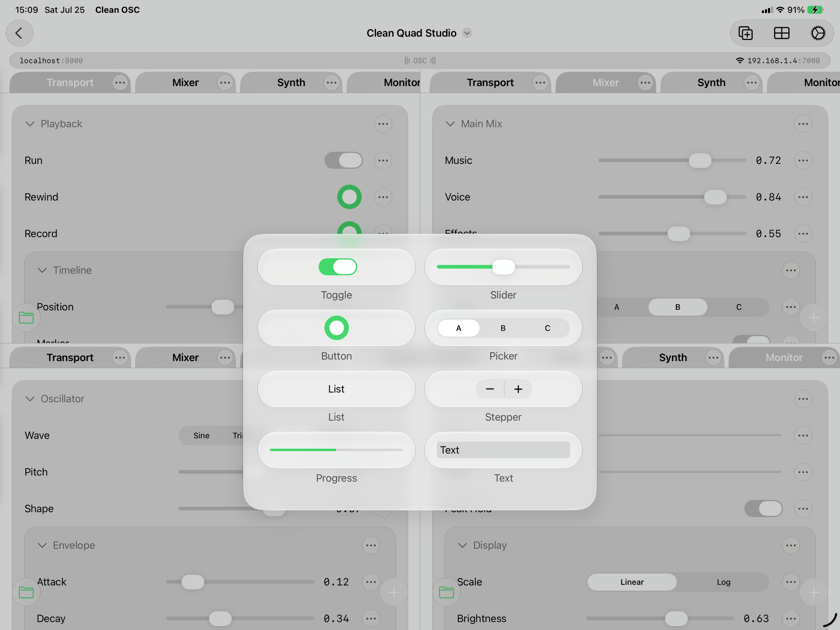Open more options for the Rewind row
This screenshot has width=840, height=630.
pyautogui.click(x=383, y=197)
